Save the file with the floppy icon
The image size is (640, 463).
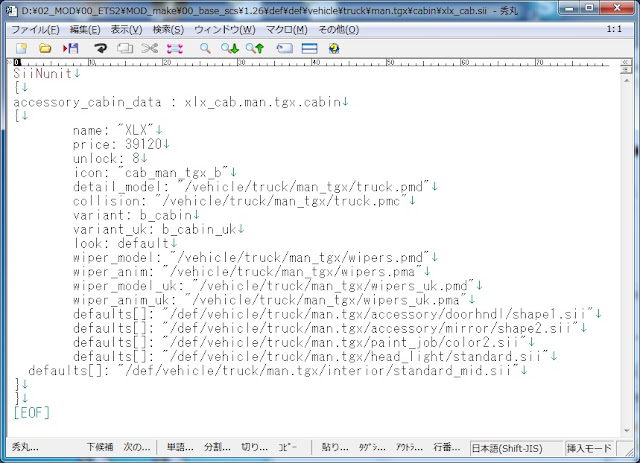[71, 49]
